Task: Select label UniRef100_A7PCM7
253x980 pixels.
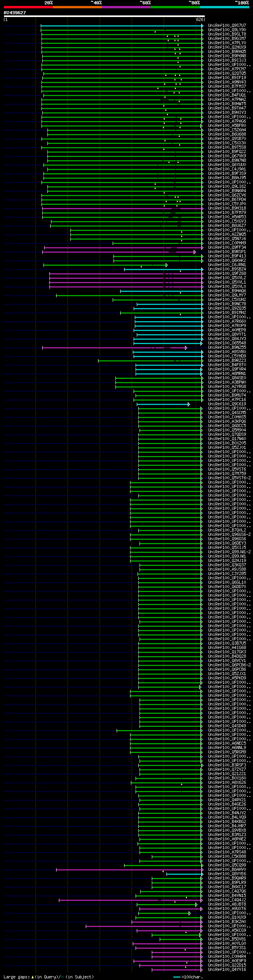Action: 227,69
